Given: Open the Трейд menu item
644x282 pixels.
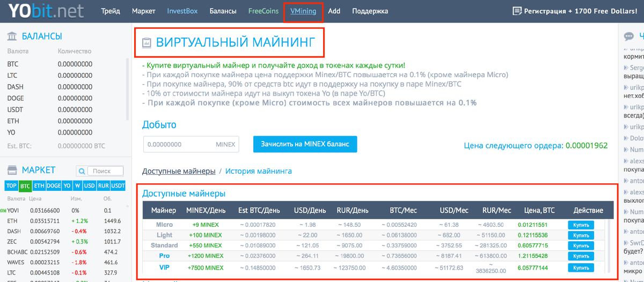Looking at the screenshot, I should 111,11.
